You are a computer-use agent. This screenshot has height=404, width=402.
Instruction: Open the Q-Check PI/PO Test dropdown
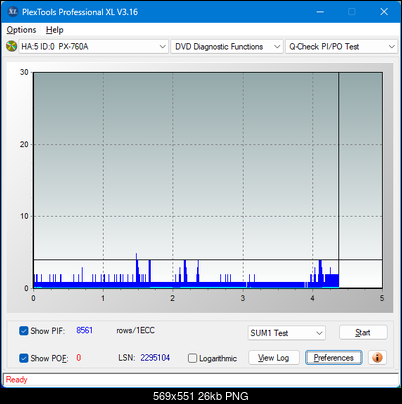click(342, 47)
